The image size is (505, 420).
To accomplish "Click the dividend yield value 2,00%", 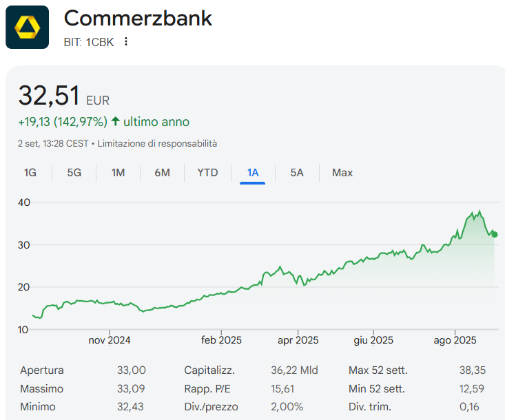I will tap(287, 407).
